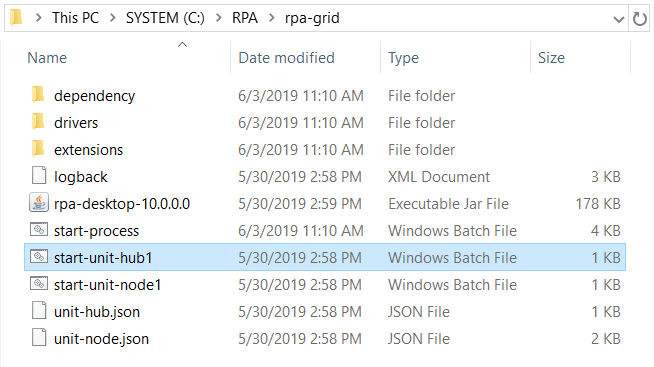Screen dimensions: 654x367
Task: Click the File folder type for drivers
Action: point(421,123)
